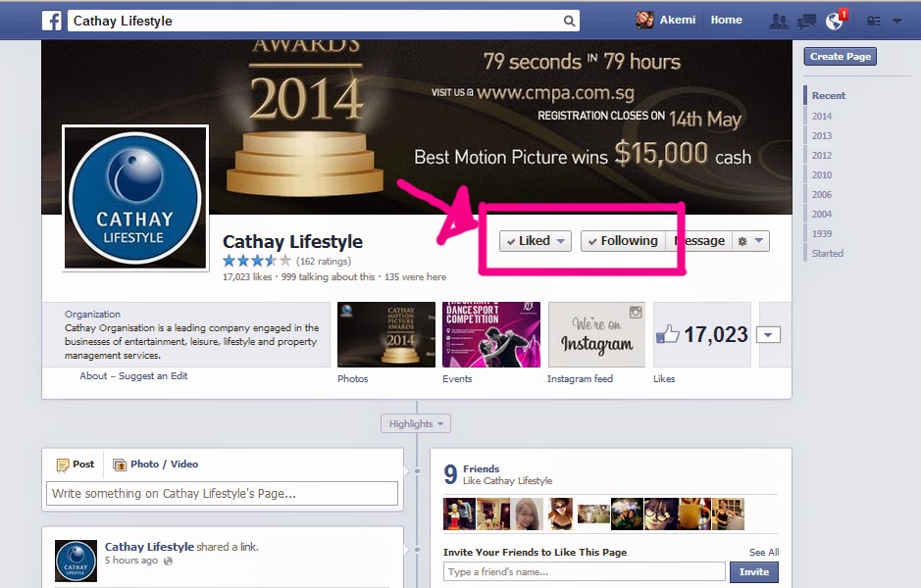Click the public globe icon on post

click(168, 561)
